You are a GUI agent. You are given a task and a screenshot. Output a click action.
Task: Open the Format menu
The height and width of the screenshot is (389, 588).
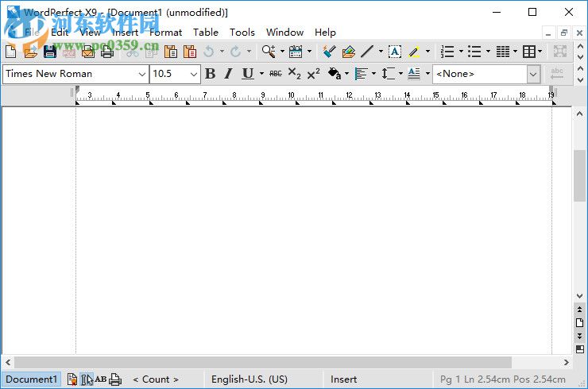tap(165, 33)
